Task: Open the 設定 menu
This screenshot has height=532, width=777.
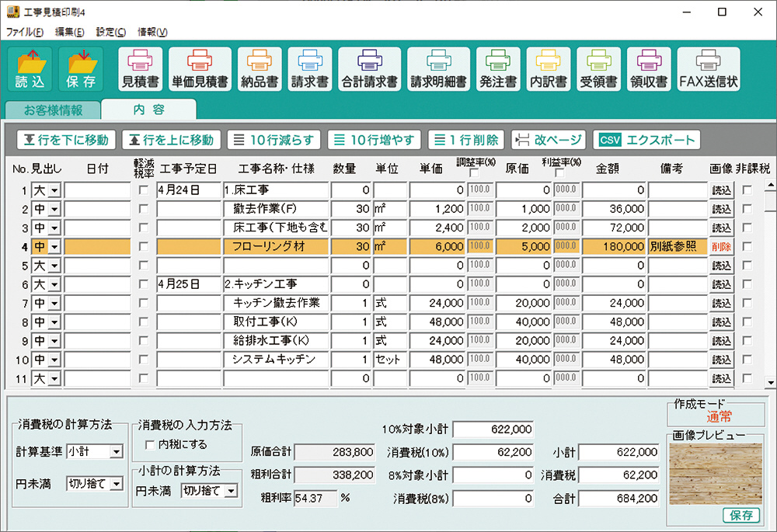Action: click(110, 32)
